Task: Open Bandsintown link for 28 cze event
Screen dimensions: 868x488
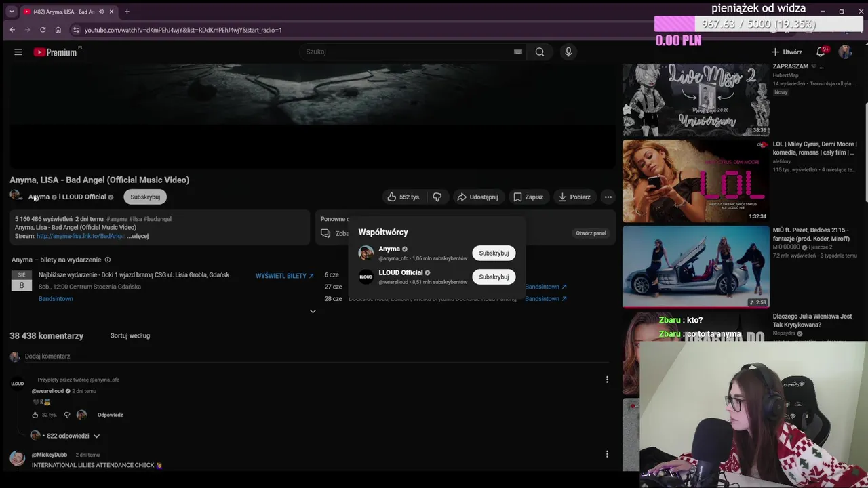Action: (546, 298)
